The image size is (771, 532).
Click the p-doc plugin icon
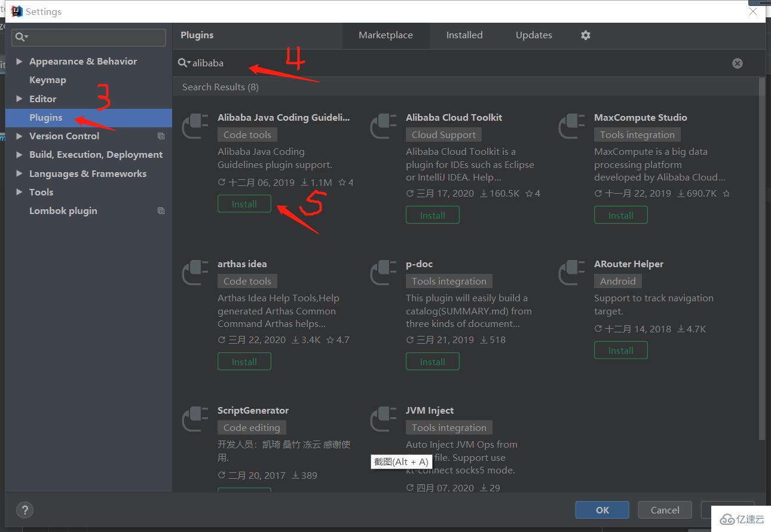pos(383,274)
